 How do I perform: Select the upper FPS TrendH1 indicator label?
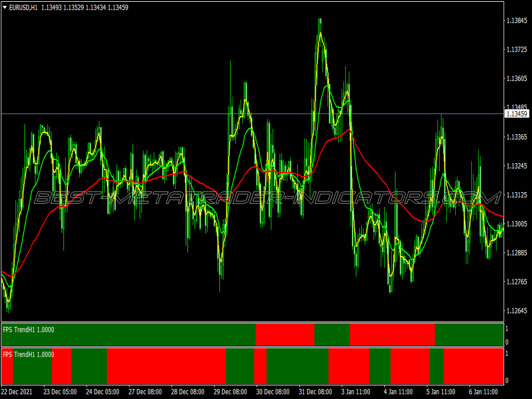[28, 330]
